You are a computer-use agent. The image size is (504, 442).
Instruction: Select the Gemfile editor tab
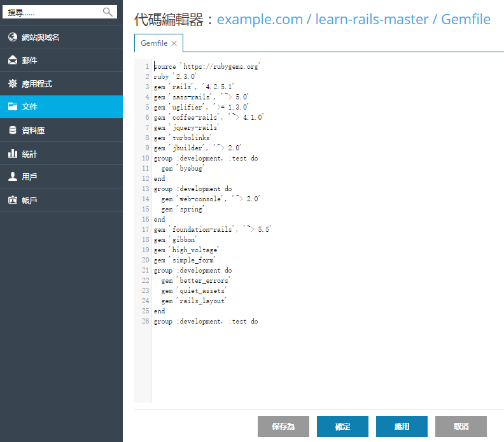(154, 43)
